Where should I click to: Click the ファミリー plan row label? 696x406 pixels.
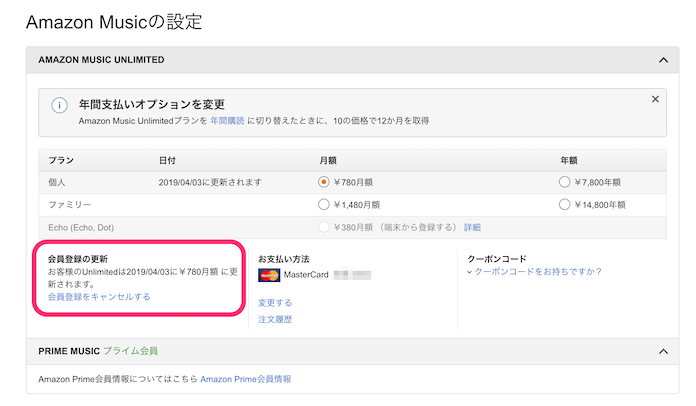click(70, 205)
